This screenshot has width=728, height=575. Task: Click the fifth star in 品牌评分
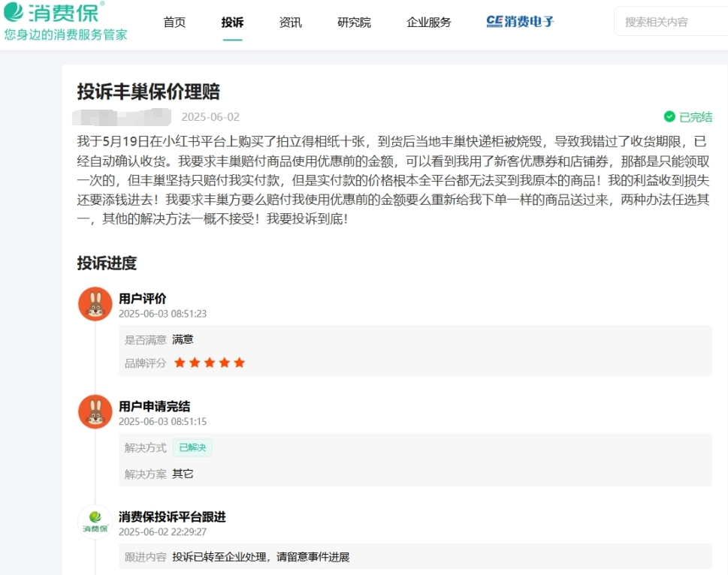coord(239,363)
